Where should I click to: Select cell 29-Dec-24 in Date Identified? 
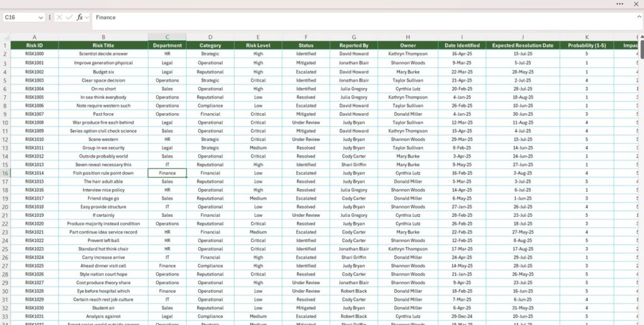click(x=462, y=316)
